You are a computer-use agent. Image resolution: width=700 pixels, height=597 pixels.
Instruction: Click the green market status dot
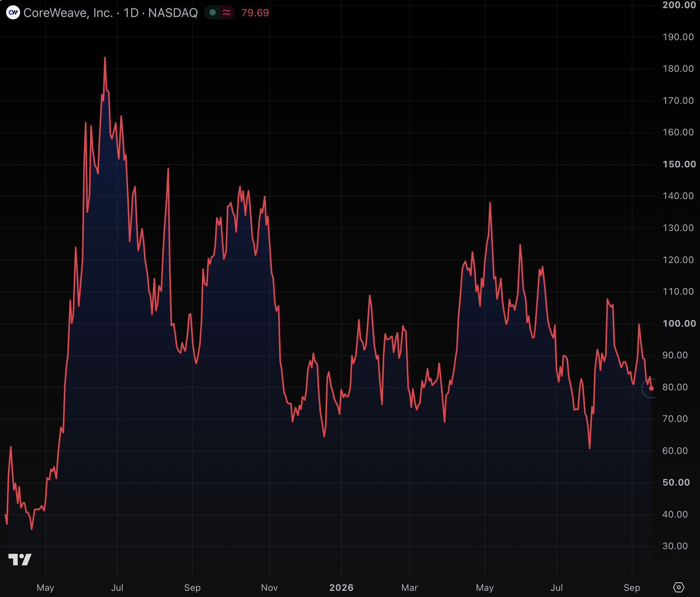coord(212,13)
